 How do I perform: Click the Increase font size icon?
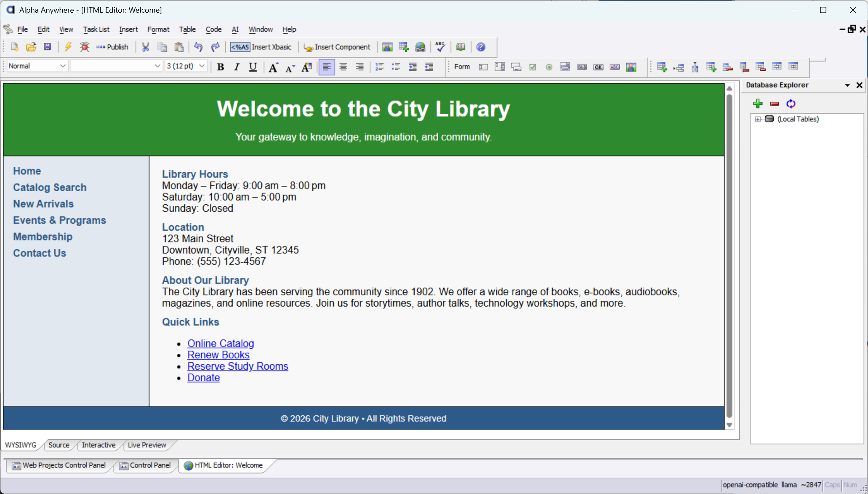tap(274, 67)
